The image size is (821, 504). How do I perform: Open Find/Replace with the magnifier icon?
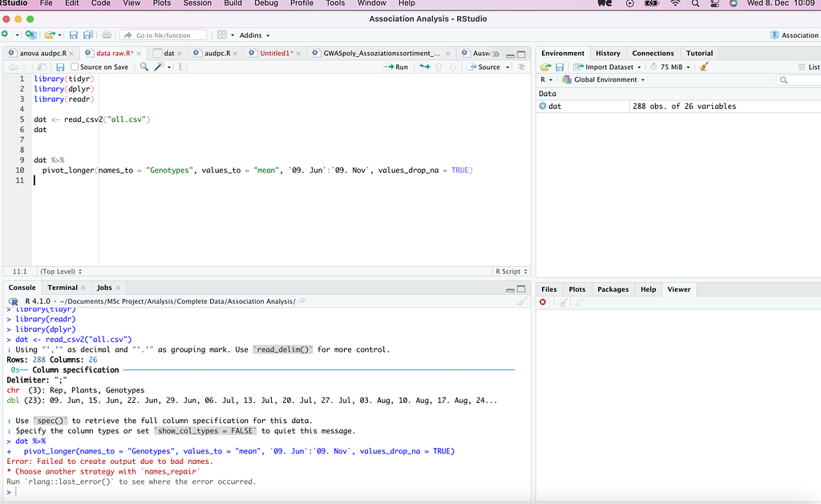tap(144, 67)
